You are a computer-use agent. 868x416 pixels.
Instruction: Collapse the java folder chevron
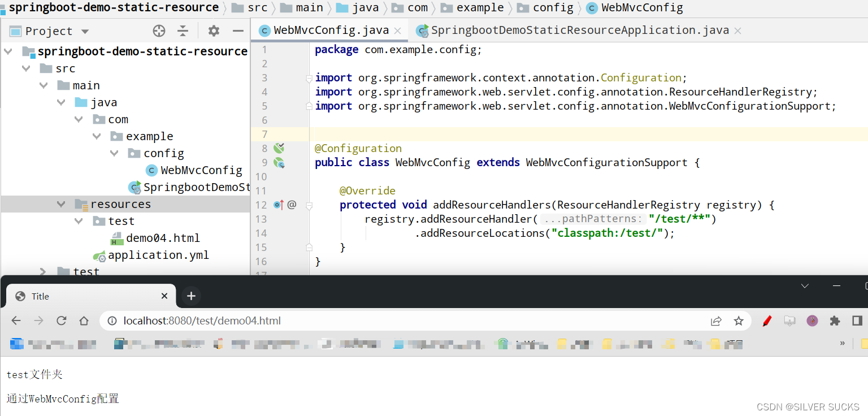61,102
